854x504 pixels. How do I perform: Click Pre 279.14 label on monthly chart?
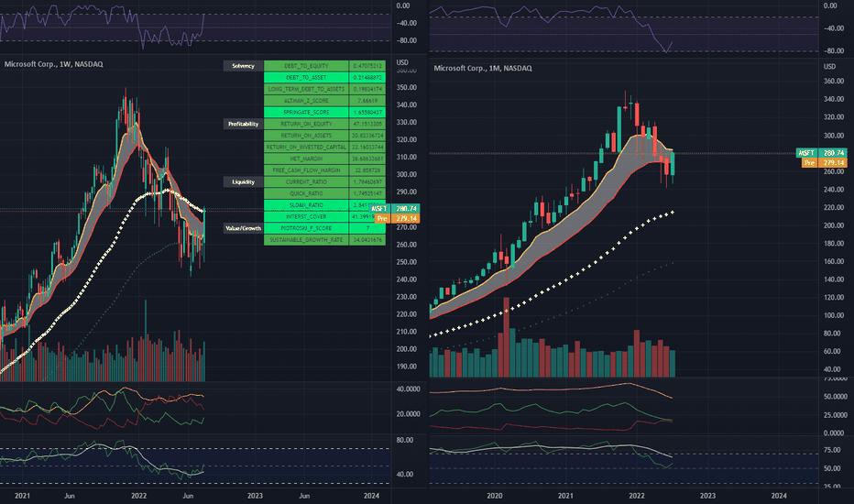(825, 163)
